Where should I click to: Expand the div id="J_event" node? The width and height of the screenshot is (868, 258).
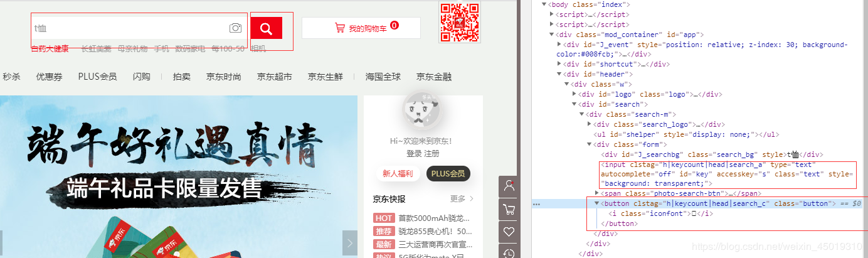(559, 45)
